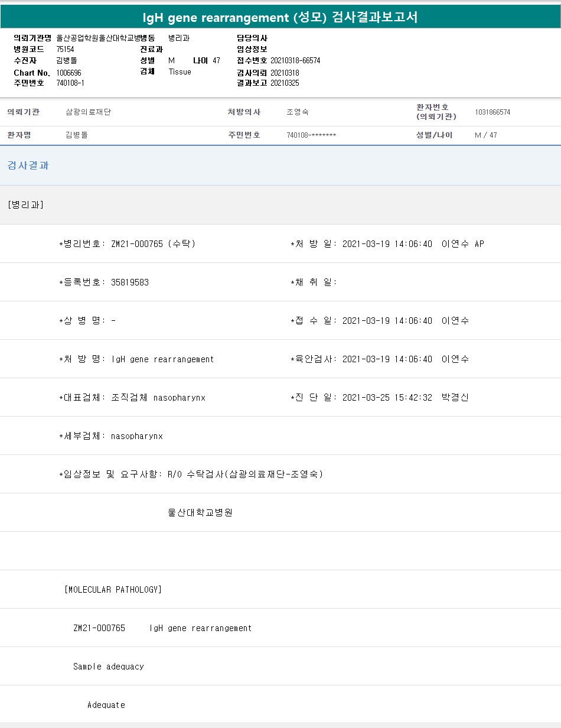Select hospital code value 75154

[65, 50]
